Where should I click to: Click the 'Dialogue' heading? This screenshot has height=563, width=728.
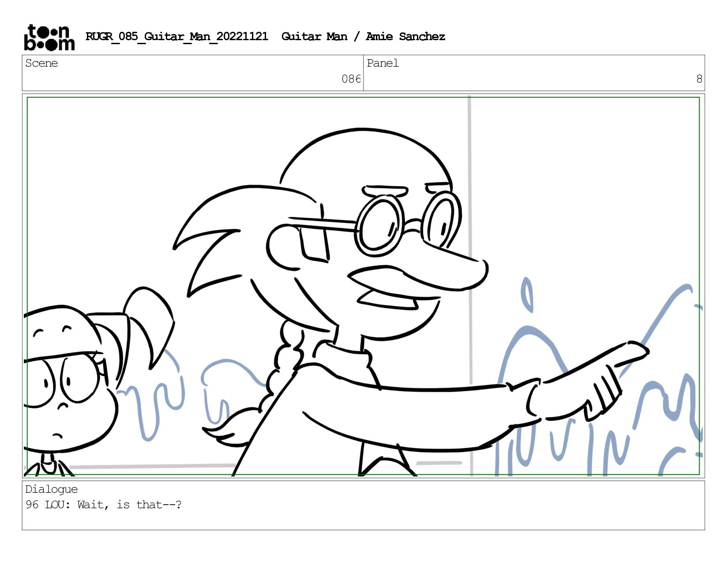coord(51,489)
